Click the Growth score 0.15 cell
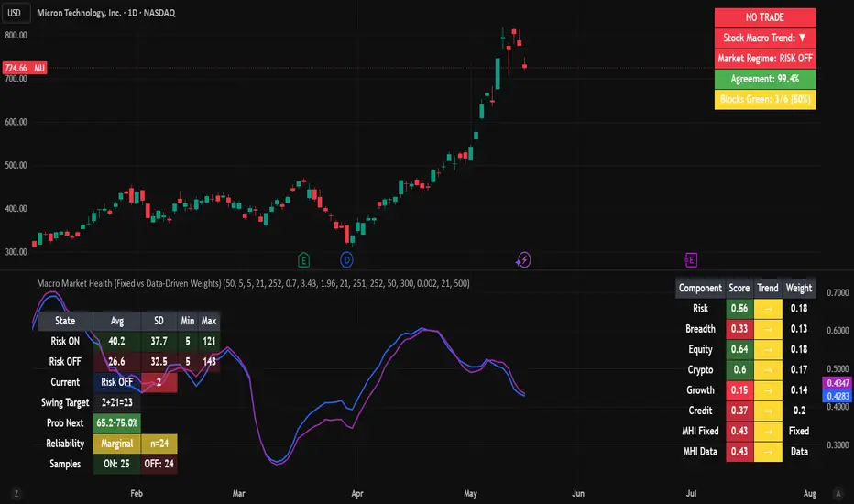Image resolution: width=854 pixels, height=504 pixels. (x=739, y=390)
